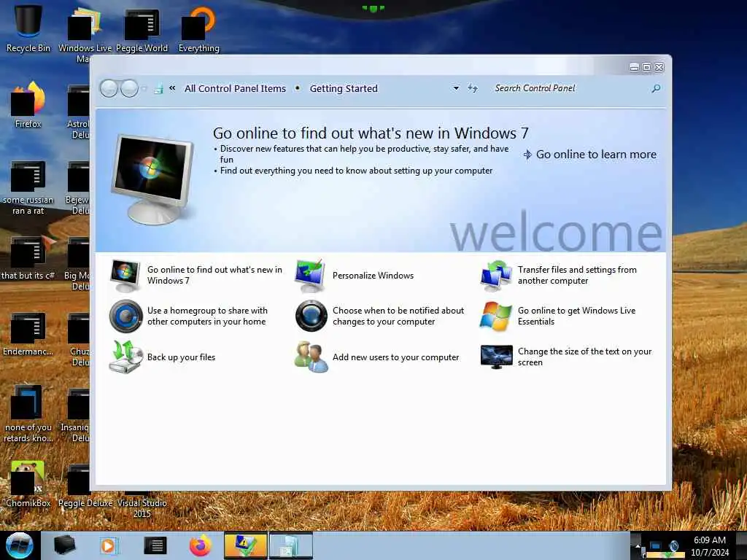The width and height of the screenshot is (747, 560).
Task: Click Control Panel icon in address bar
Action: (x=158, y=88)
